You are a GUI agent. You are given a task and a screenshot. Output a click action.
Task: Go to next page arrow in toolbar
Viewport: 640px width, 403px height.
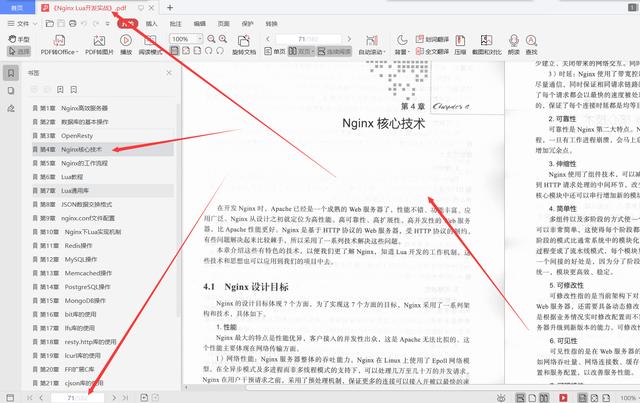(349, 39)
